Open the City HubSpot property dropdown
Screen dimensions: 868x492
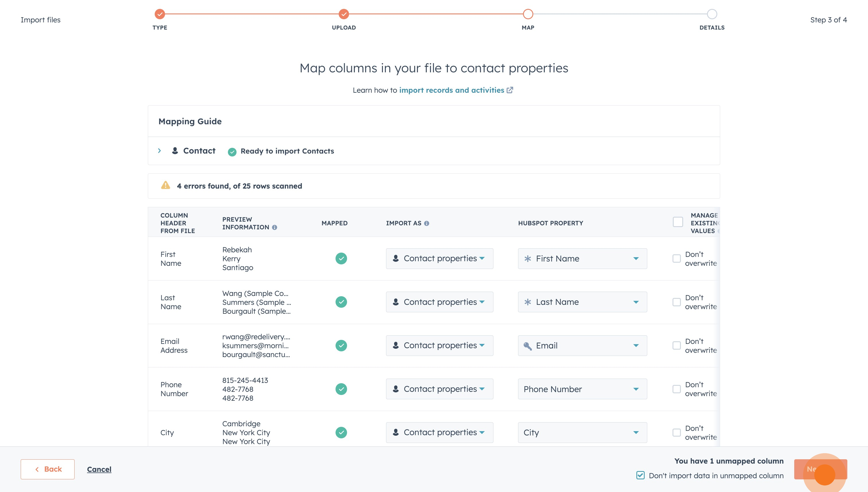pyautogui.click(x=582, y=433)
